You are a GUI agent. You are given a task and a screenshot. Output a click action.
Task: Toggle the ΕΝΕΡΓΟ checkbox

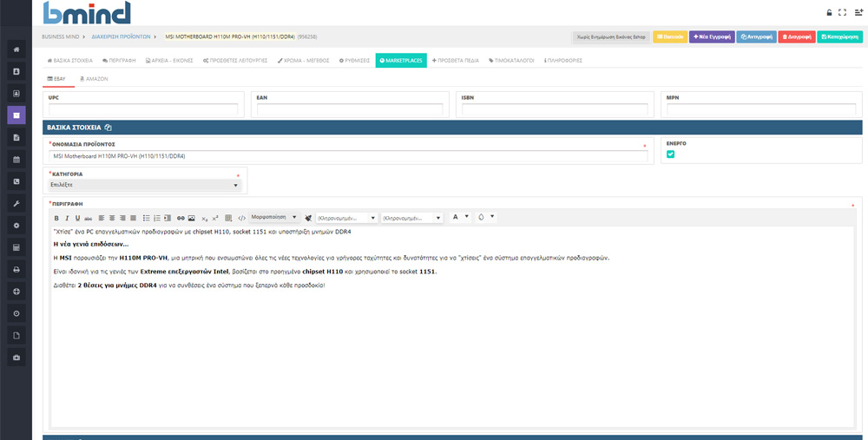[x=670, y=154]
